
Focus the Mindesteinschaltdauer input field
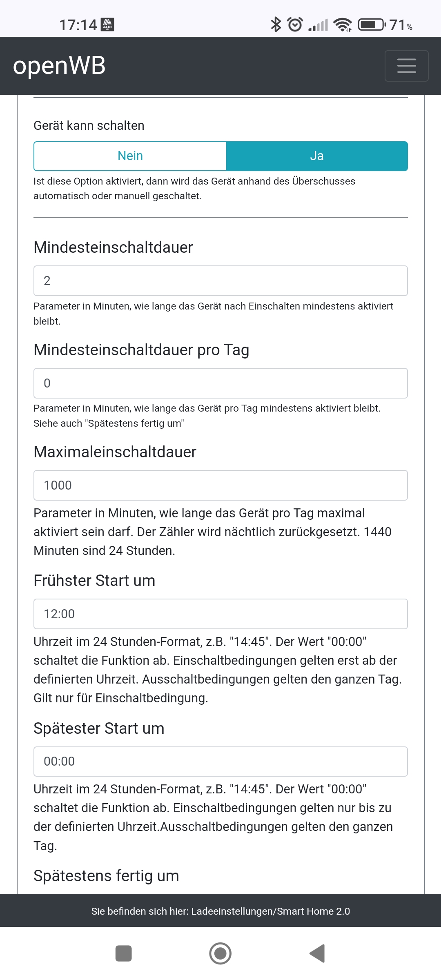[220, 281]
